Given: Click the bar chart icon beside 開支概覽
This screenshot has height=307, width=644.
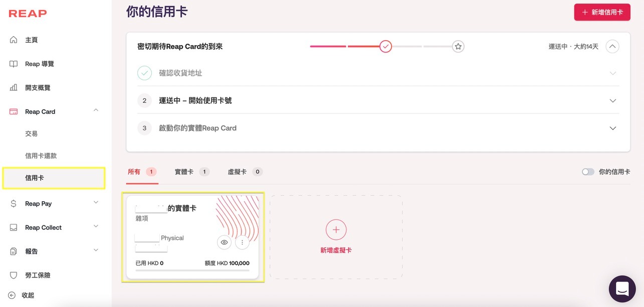Looking at the screenshot, I should [x=14, y=88].
